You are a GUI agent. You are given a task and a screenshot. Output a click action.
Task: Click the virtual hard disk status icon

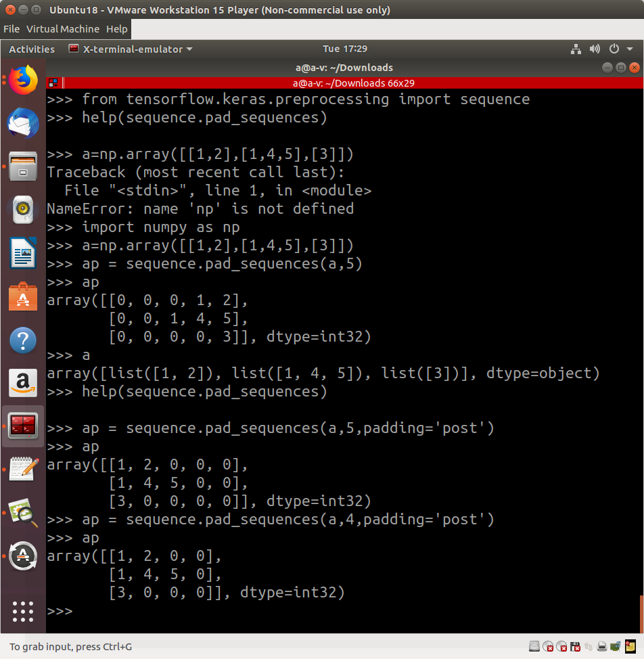[x=534, y=646]
